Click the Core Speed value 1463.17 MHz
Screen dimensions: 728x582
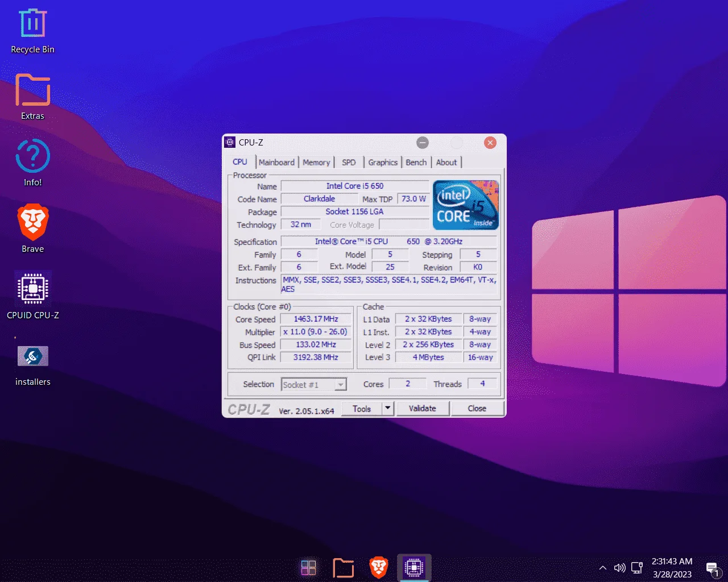316,319
